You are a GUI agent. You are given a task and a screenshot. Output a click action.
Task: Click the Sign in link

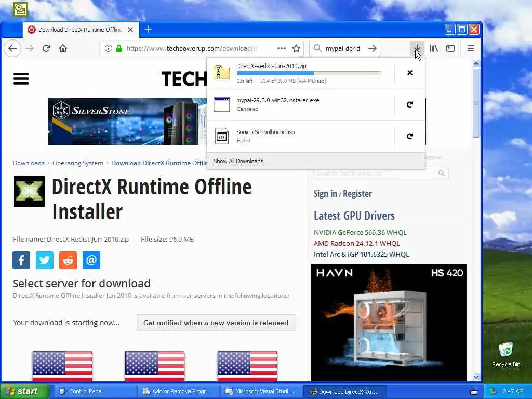(x=325, y=194)
